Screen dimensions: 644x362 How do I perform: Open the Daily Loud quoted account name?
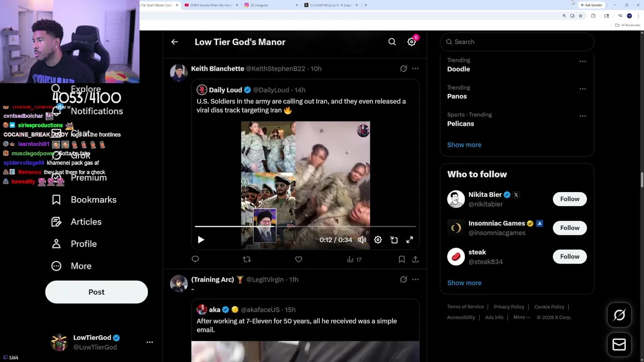[225, 90]
